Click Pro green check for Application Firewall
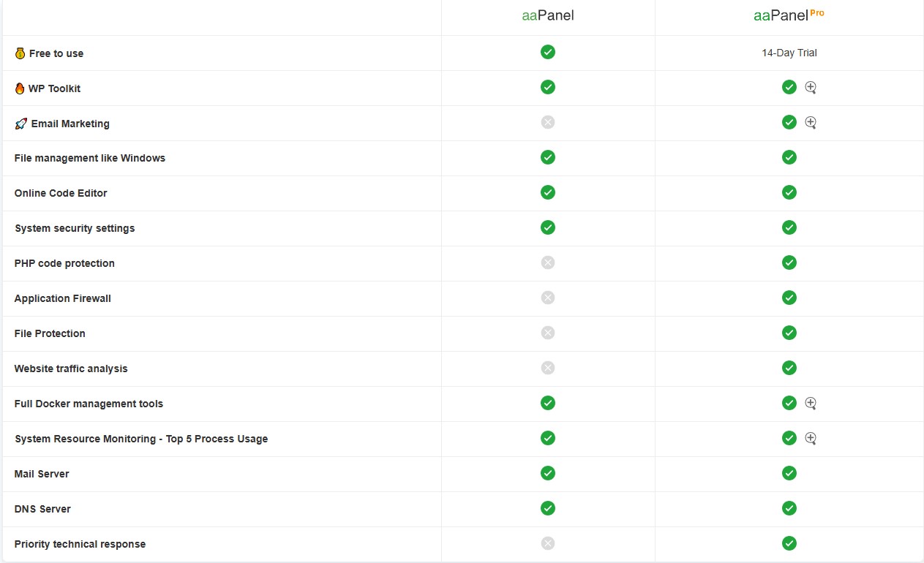The image size is (924, 563). [789, 298]
